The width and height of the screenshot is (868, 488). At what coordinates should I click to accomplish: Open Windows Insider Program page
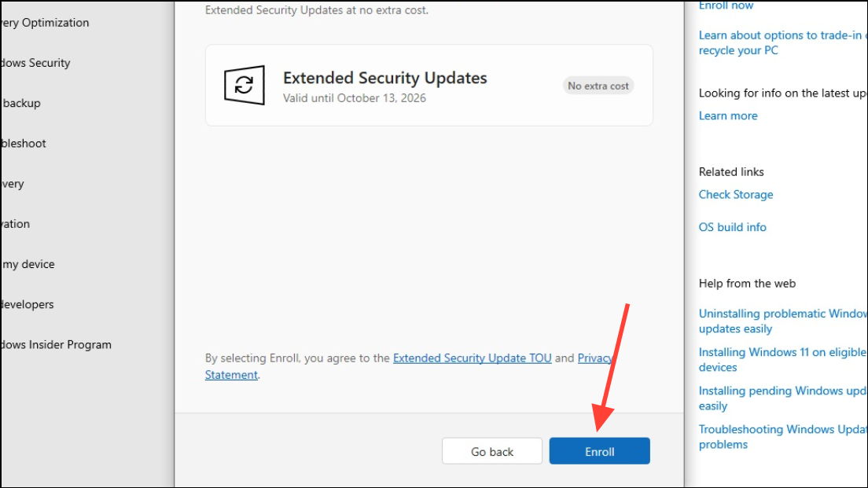click(x=56, y=344)
